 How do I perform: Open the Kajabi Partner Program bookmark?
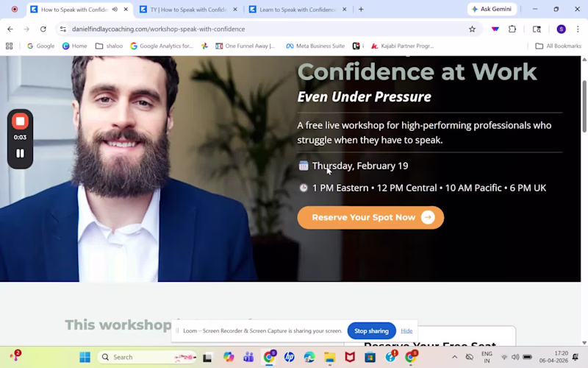pos(402,46)
